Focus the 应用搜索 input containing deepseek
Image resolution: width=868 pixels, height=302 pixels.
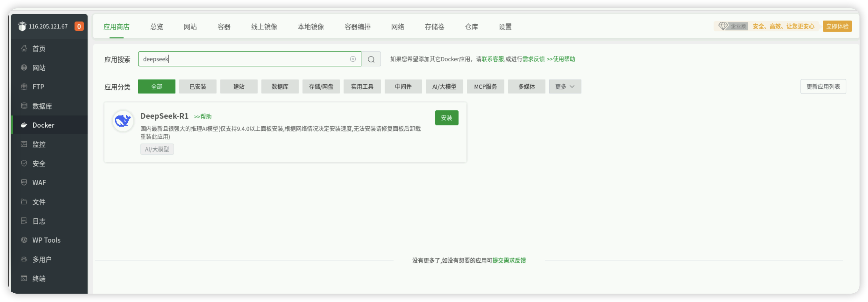(249, 59)
